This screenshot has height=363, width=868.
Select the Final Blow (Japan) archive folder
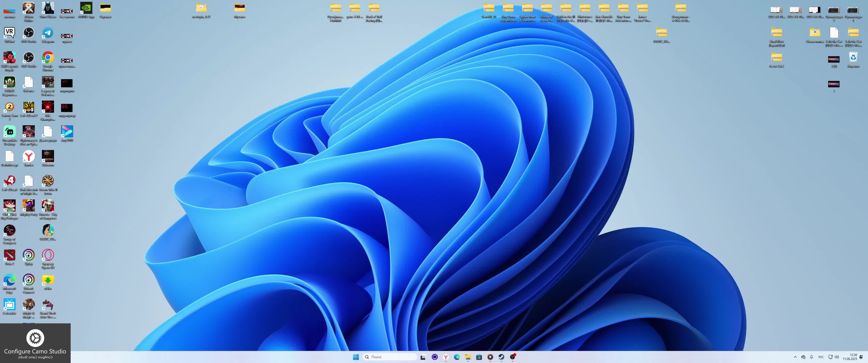[776, 37]
